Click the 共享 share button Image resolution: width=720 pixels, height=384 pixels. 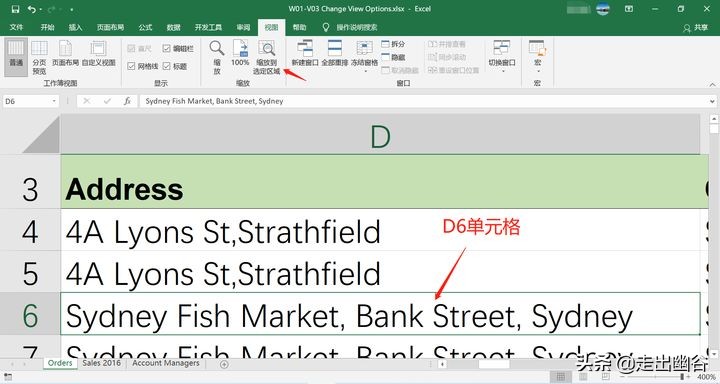tap(696, 28)
